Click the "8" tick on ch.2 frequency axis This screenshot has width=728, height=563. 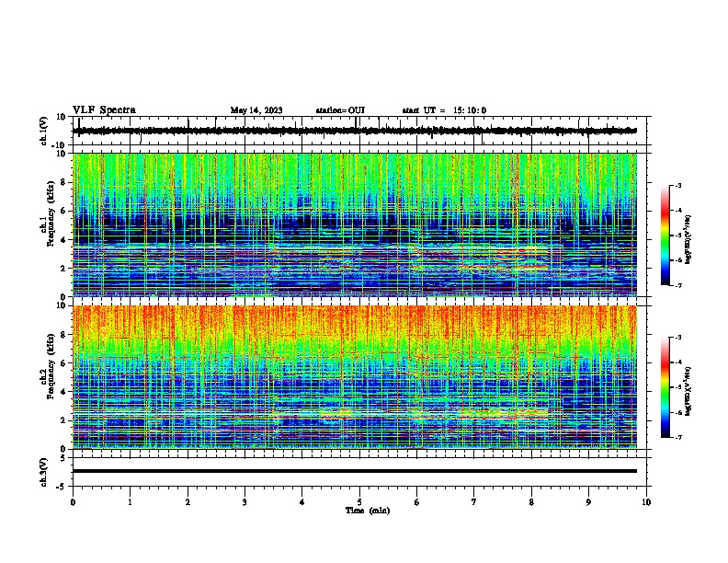[63, 335]
